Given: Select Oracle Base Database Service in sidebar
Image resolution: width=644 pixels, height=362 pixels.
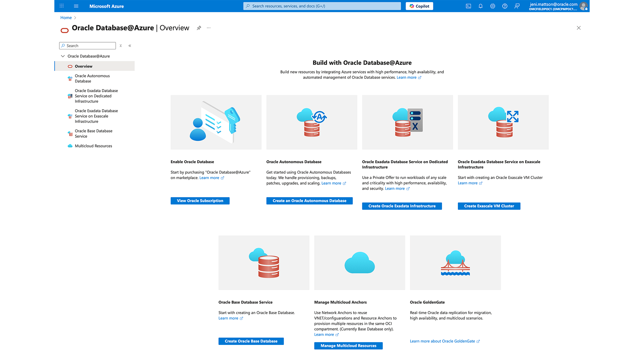Looking at the screenshot, I should pos(94,133).
